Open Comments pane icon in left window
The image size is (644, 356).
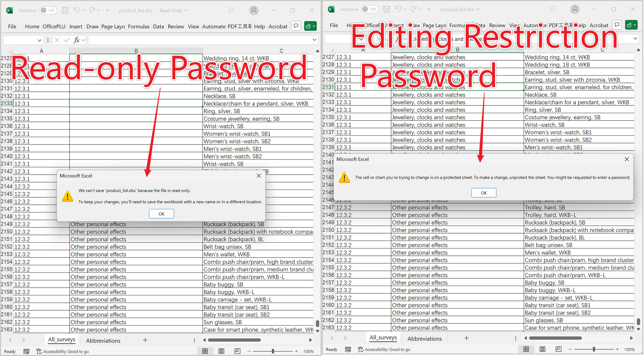pyautogui.click(x=296, y=26)
